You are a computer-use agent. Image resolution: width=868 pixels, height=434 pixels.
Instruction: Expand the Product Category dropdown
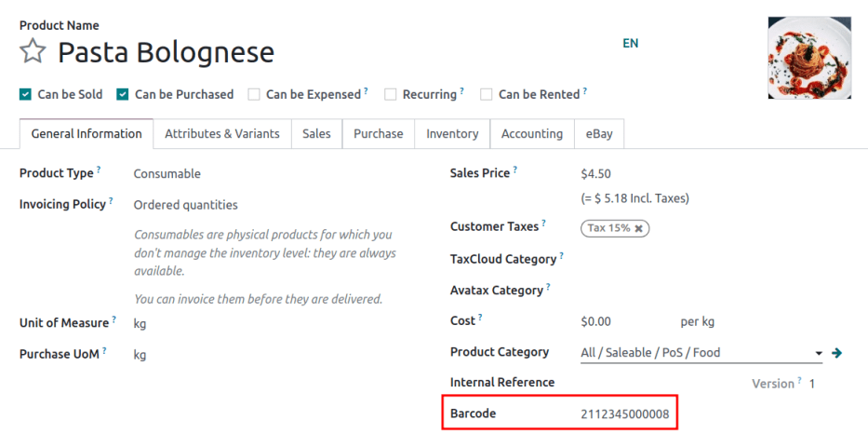click(819, 353)
